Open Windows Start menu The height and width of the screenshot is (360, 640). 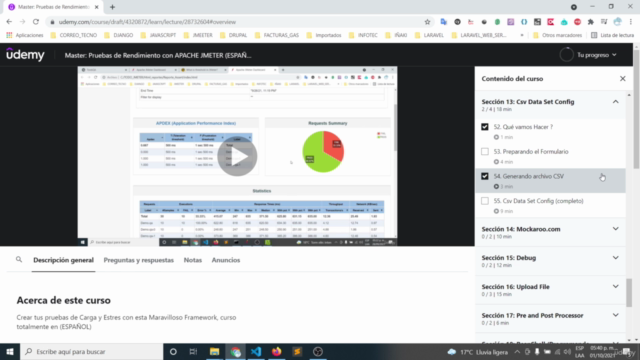[x=10, y=351]
